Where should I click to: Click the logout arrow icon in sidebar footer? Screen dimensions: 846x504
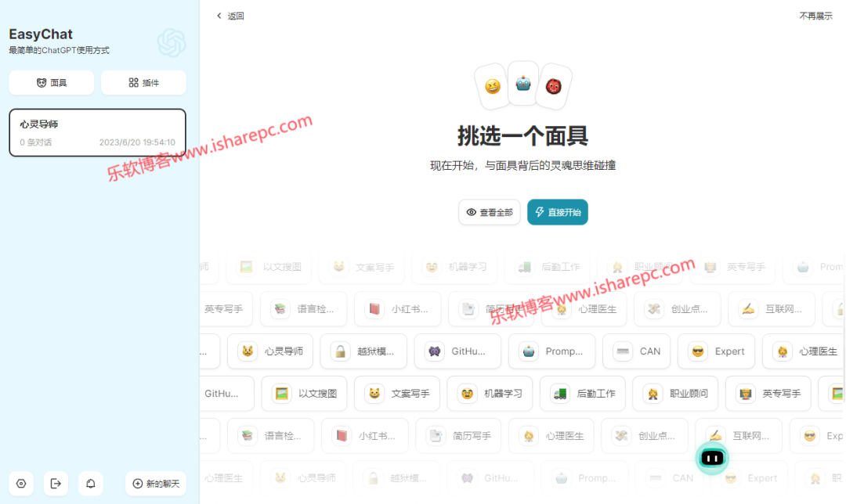pyautogui.click(x=56, y=484)
